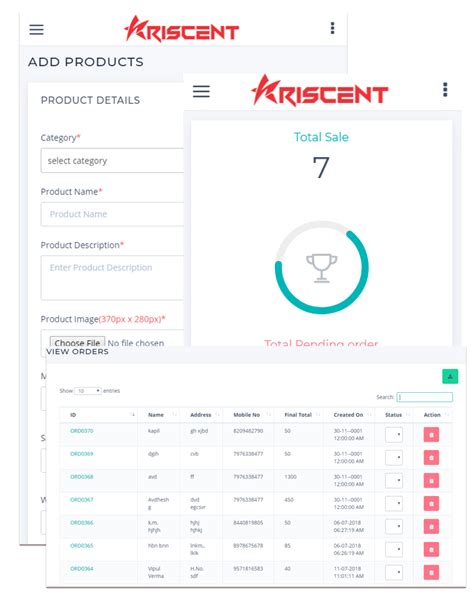This screenshot has width=474, height=594.
Task: Sort orders table by Address column
Action: pyautogui.click(x=201, y=415)
